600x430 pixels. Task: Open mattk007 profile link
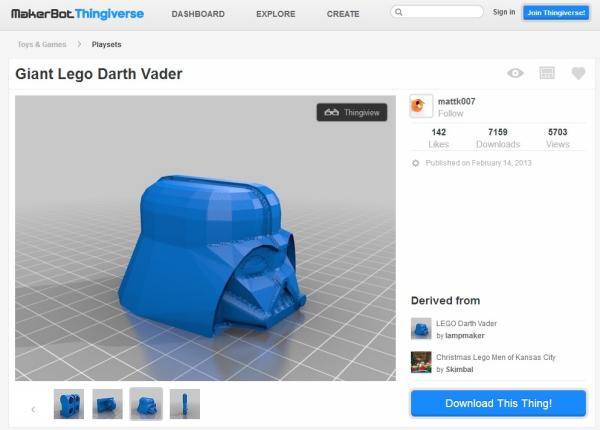coord(457,101)
